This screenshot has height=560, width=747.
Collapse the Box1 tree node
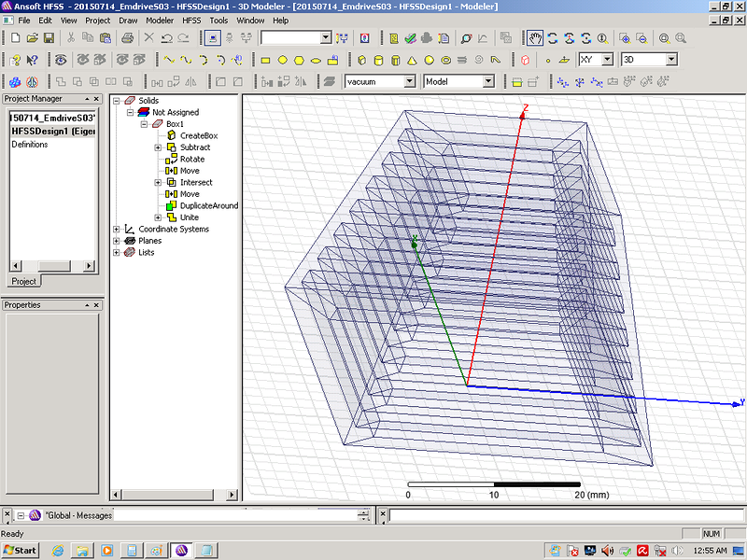coord(144,124)
